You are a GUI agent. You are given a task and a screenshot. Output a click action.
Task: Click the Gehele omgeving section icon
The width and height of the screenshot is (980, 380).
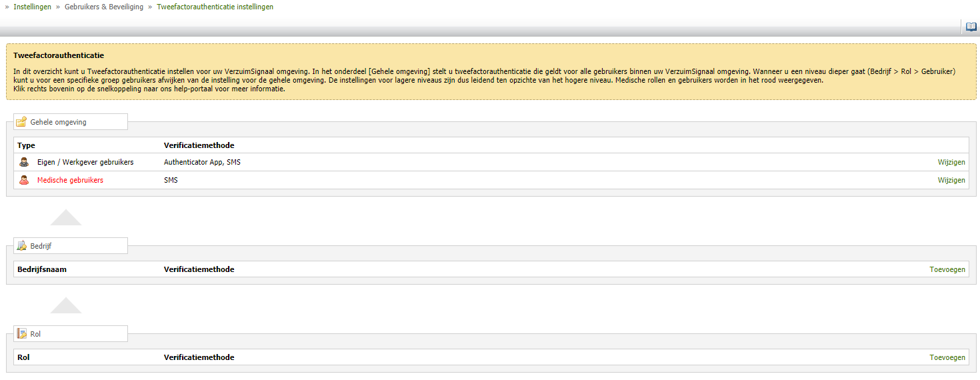(x=21, y=122)
